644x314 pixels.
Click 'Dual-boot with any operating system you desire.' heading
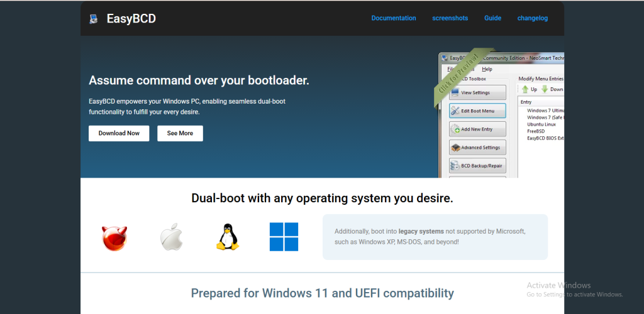click(x=322, y=198)
